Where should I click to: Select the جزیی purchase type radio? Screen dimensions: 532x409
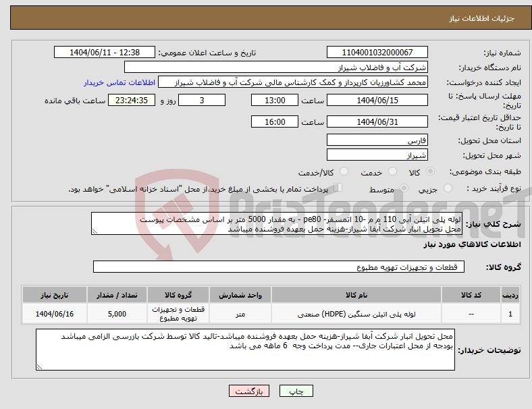click(448, 188)
